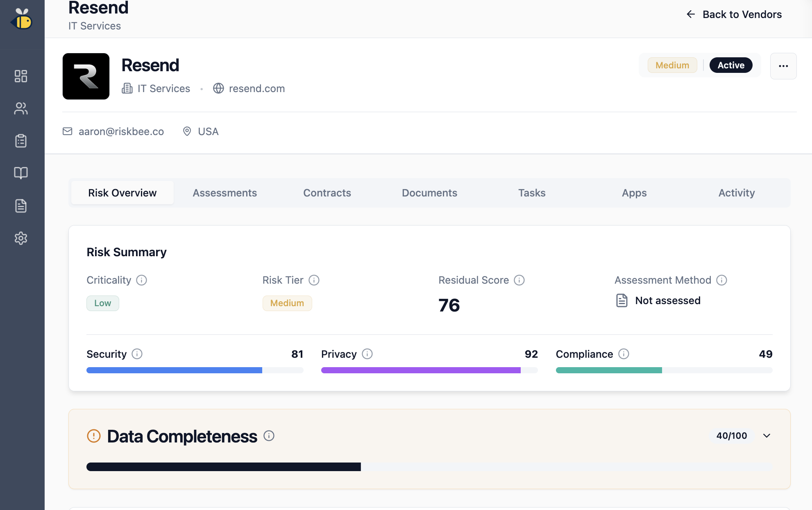Click the Compliance score value 49
Image resolution: width=812 pixels, height=510 pixels.
click(x=766, y=354)
